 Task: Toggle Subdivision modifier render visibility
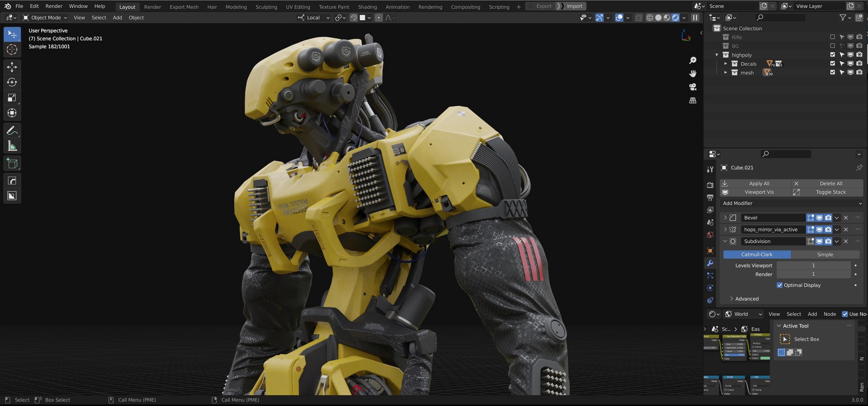[828, 241]
